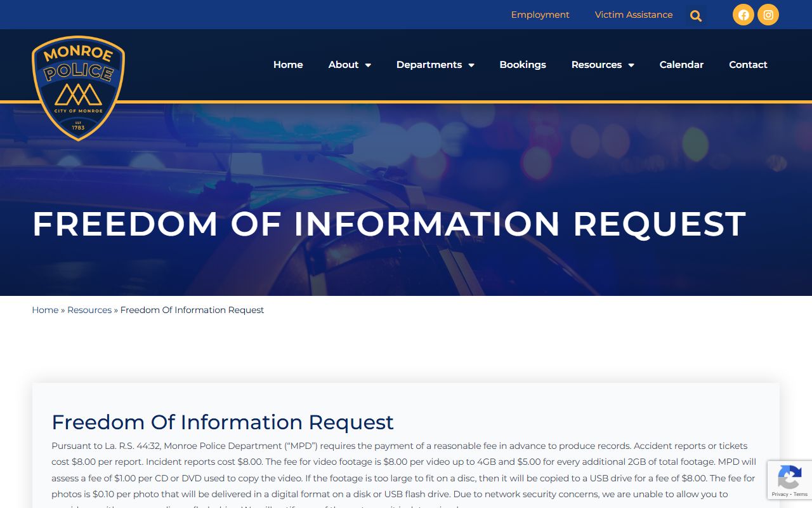Click the Monroe Police shield logo
812x508 pixels.
[x=78, y=88]
